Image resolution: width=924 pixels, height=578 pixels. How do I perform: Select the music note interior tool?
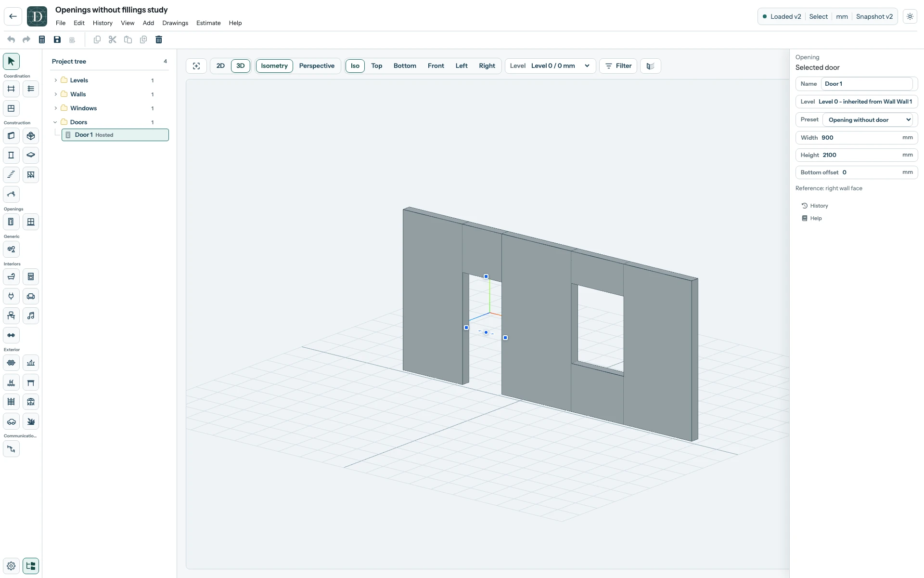pyautogui.click(x=31, y=316)
